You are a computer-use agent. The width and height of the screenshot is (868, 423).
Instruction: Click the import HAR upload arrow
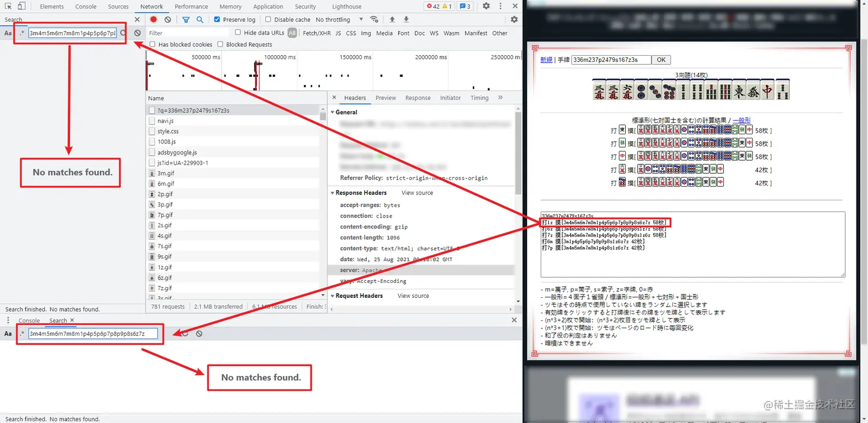click(393, 20)
